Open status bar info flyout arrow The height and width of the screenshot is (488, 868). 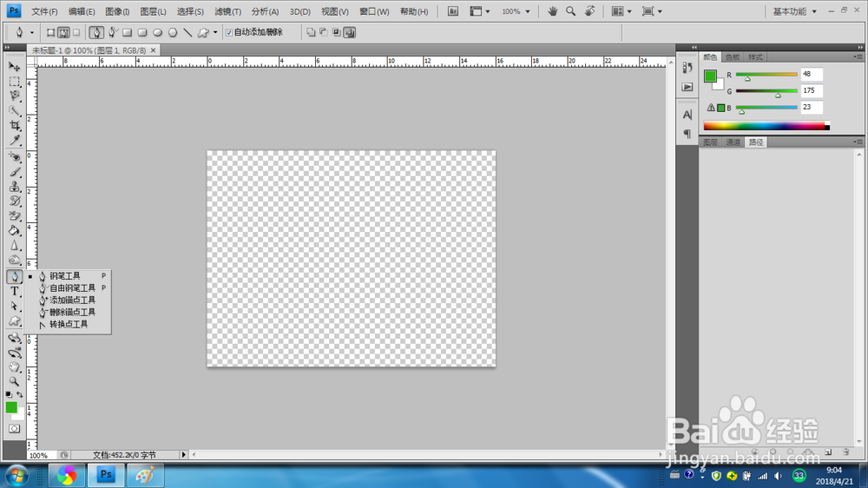pyautogui.click(x=184, y=455)
